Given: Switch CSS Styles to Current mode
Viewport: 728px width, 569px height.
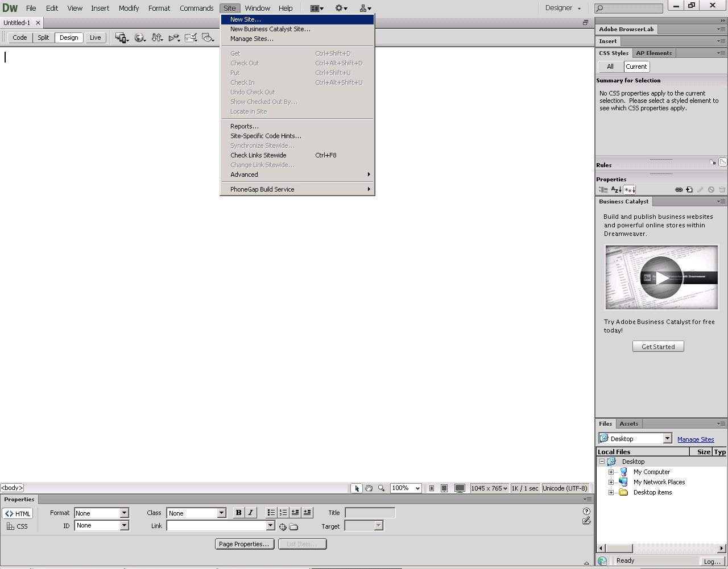Looking at the screenshot, I should tap(636, 67).
